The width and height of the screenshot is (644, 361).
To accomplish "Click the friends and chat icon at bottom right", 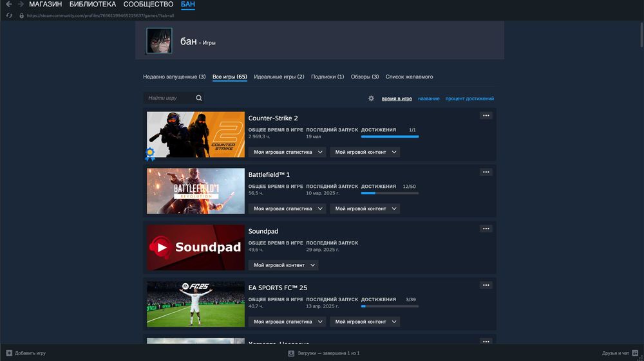I will click(x=635, y=353).
